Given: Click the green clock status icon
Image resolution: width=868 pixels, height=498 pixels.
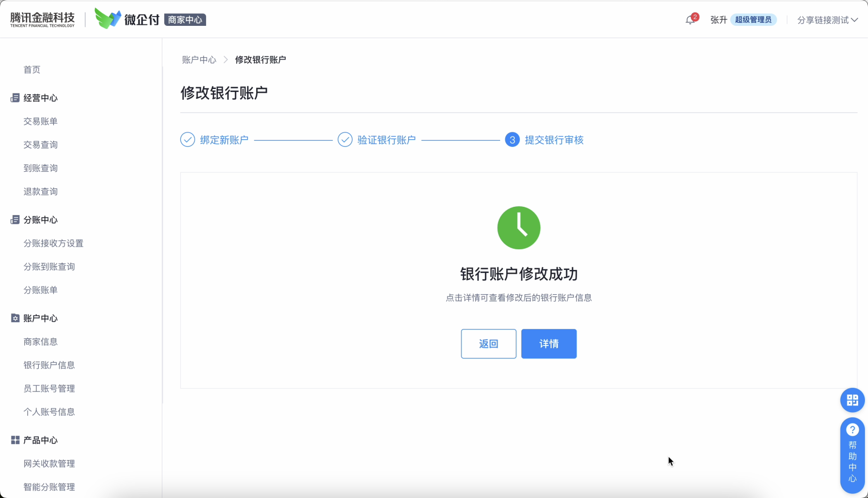Looking at the screenshot, I should (x=519, y=228).
